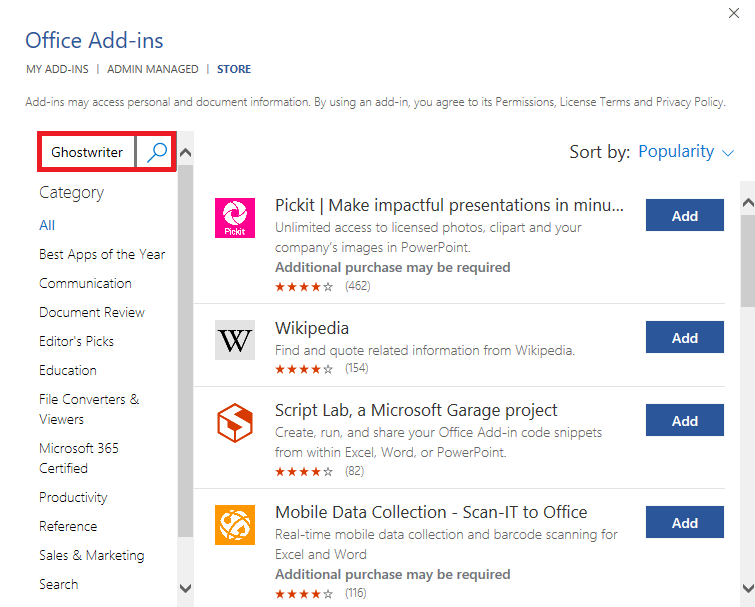
Task: Open Mobile Data Collection Scan-IT title
Action: (431, 512)
